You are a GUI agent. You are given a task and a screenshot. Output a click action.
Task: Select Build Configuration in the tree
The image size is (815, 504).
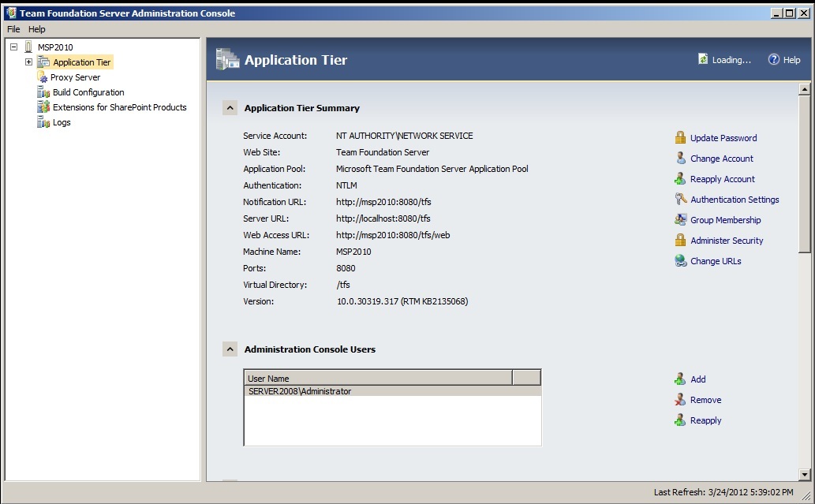point(88,92)
